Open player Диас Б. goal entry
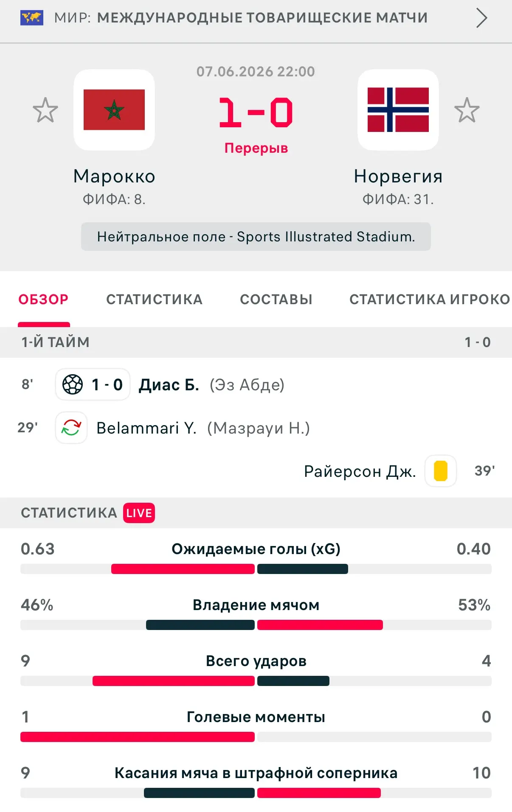This screenshot has width=512, height=812. coord(169,385)
